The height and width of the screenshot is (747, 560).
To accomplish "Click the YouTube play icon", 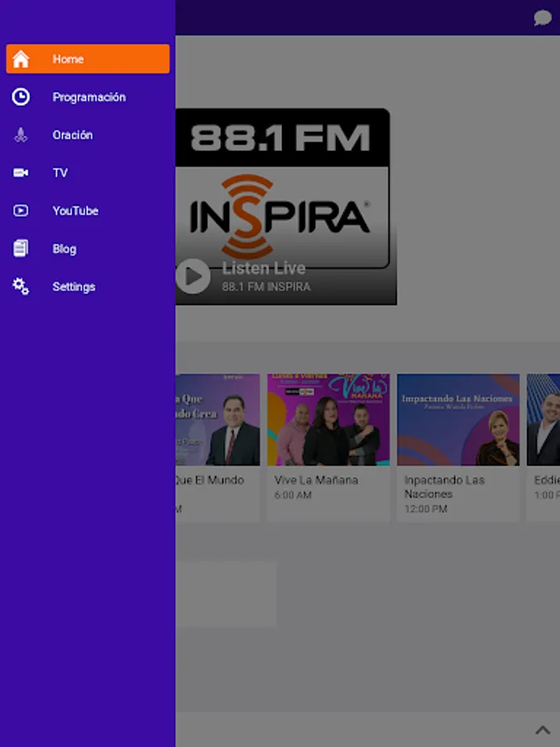I will pos(21,211).
